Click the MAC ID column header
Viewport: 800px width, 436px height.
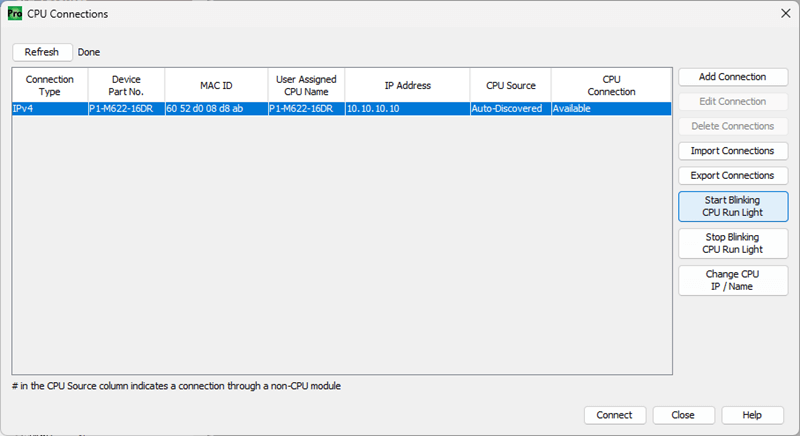215,85
